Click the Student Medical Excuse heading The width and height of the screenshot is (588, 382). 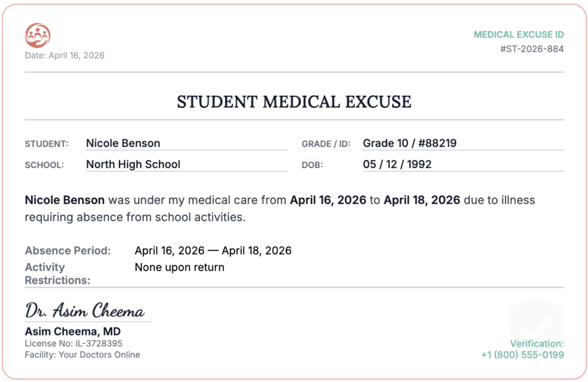(x=295, y=102)
